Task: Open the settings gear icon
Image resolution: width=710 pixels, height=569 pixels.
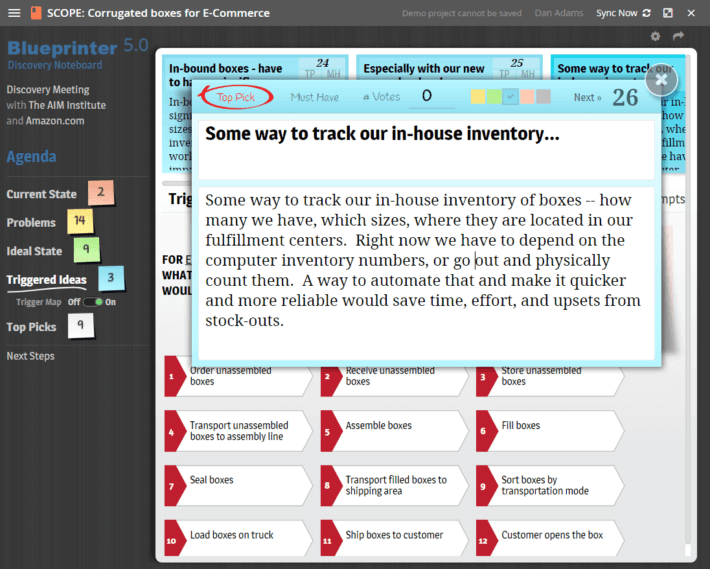Action: pos(655,36)
